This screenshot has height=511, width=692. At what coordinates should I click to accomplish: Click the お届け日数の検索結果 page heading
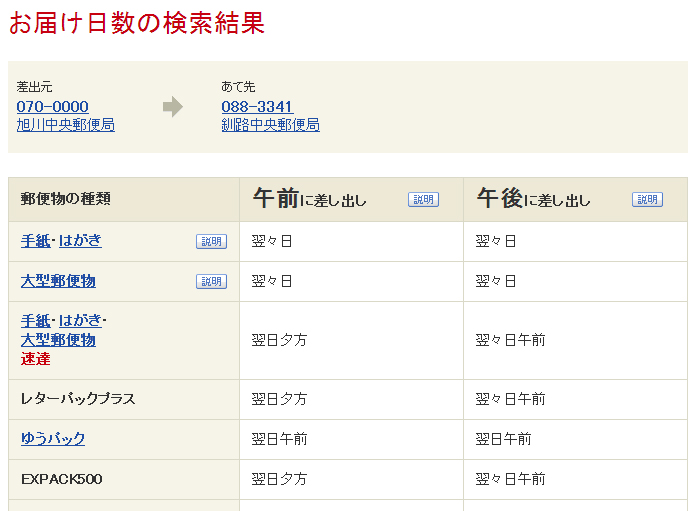[x=137, y=23]
